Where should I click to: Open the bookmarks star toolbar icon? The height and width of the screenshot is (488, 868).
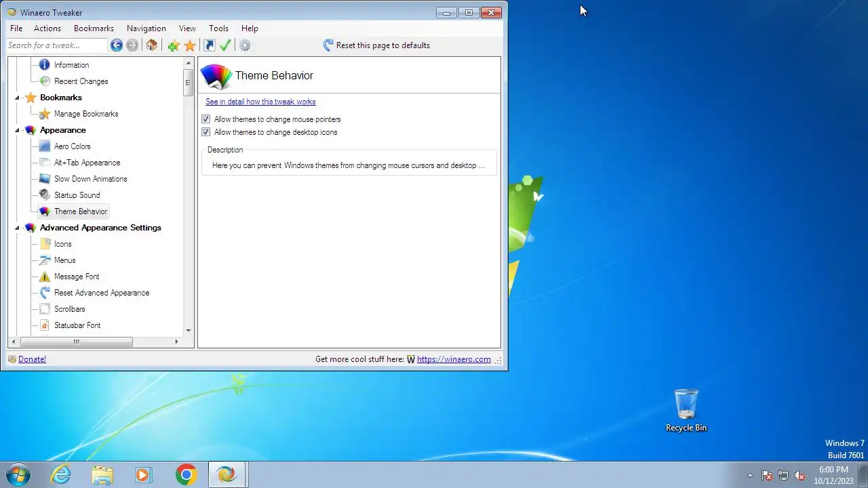(x=190, y=45)
